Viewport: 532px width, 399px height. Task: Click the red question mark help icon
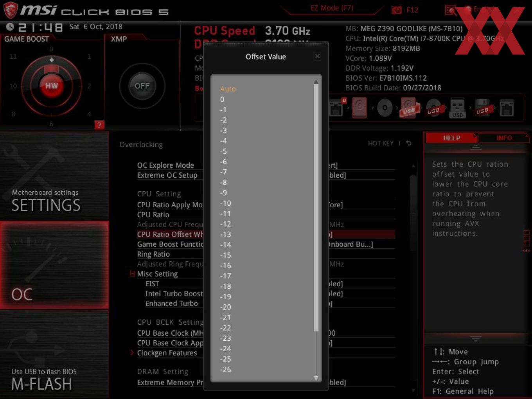[x=99, y=125]
